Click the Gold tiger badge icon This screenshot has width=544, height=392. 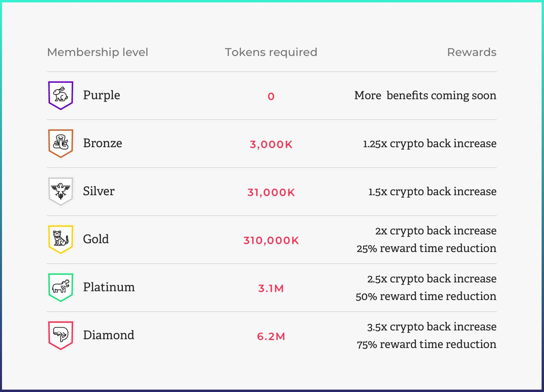tap(60, 239)
